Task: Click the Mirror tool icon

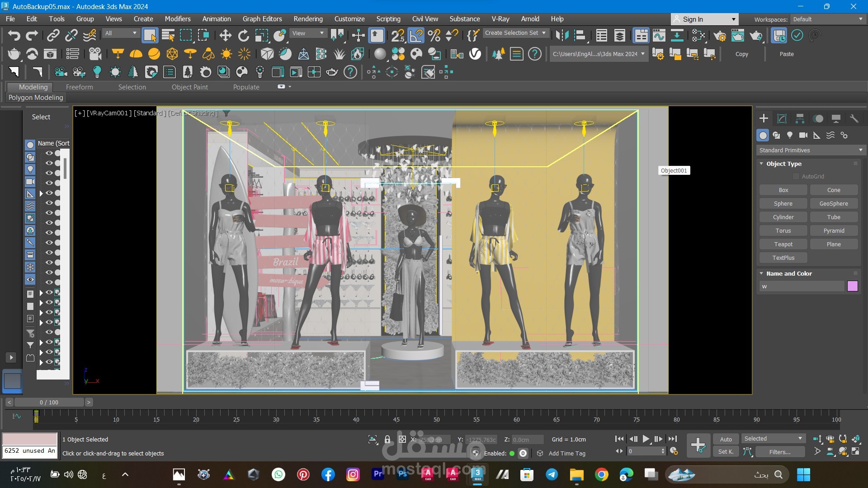Action: 562,35
